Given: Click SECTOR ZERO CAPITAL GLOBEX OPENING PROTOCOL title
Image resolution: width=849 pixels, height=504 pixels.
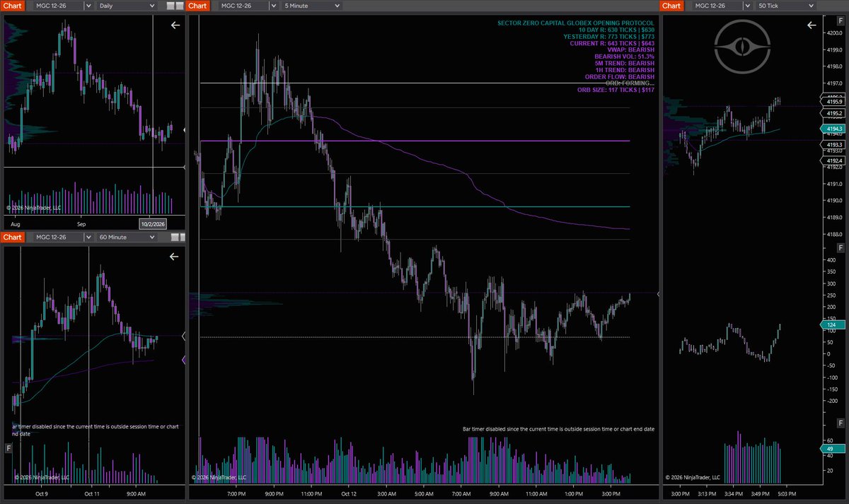Looking at the screenshot, I should click(x=576, y=23).
